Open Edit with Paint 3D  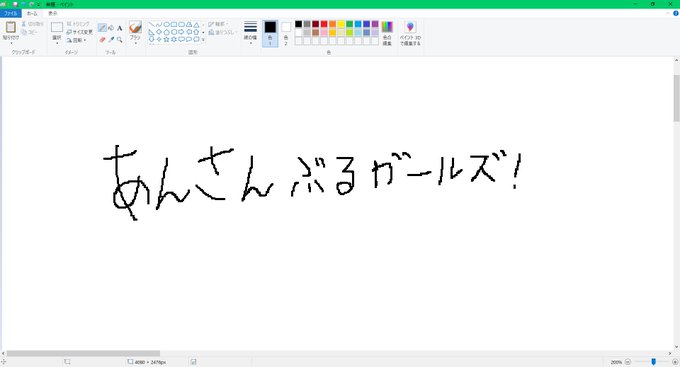410,33
